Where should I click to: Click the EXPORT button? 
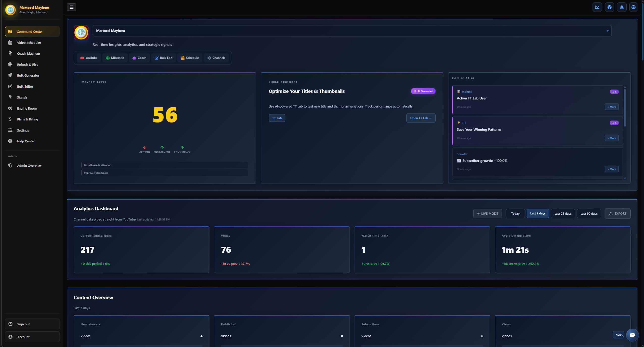[x=618, y=213]
